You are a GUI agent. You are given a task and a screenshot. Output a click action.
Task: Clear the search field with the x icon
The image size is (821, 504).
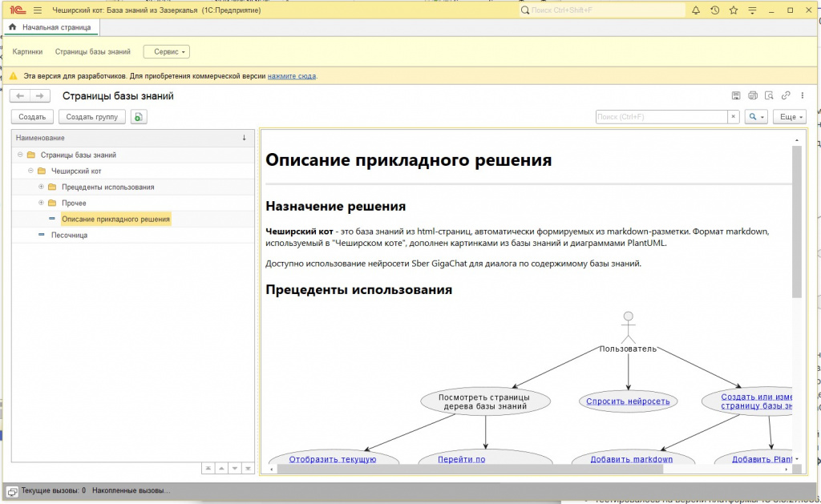point(734,117)
